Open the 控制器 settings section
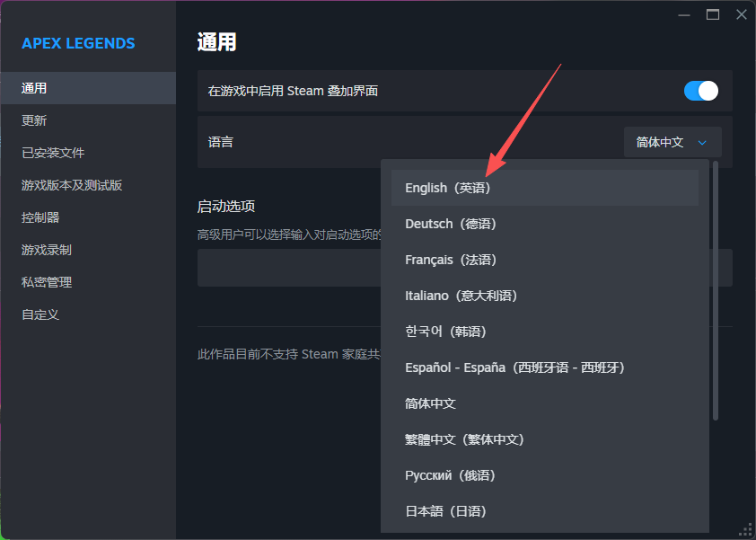Viewport: 756px width, 540px height. (x=88, y=217)
